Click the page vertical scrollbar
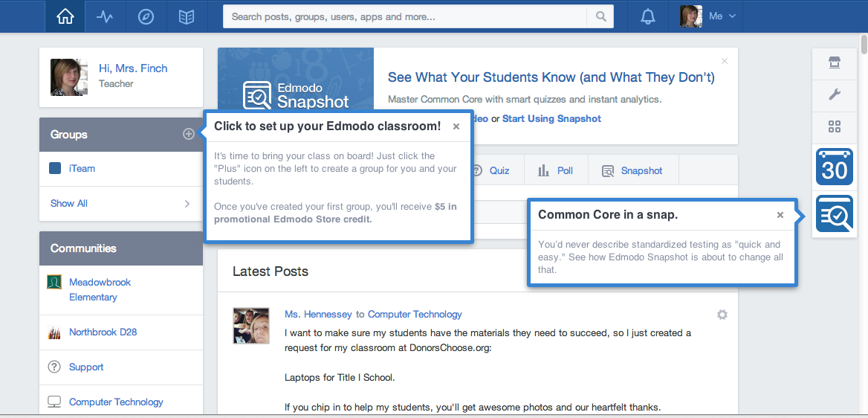Image resolution: width=868 pixels, height=418 pixels. point(864,45)
